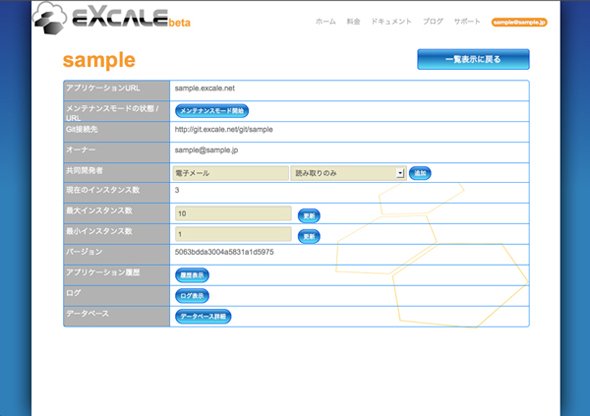Click the Git接続先 row label
The image size is (590, 416).
point(82,129)
